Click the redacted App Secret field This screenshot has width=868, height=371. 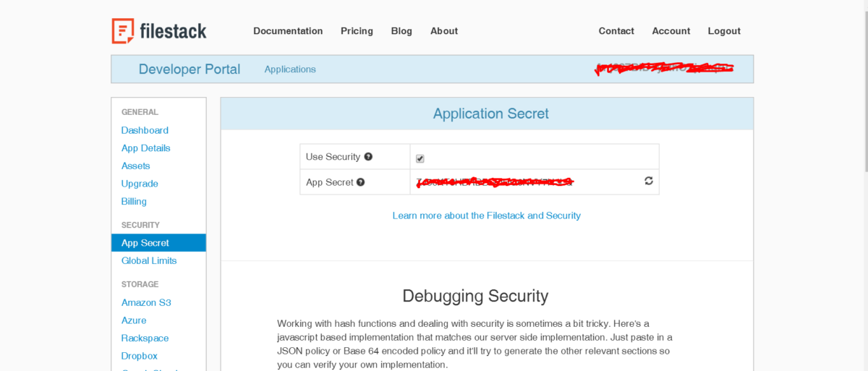[526, 182]
